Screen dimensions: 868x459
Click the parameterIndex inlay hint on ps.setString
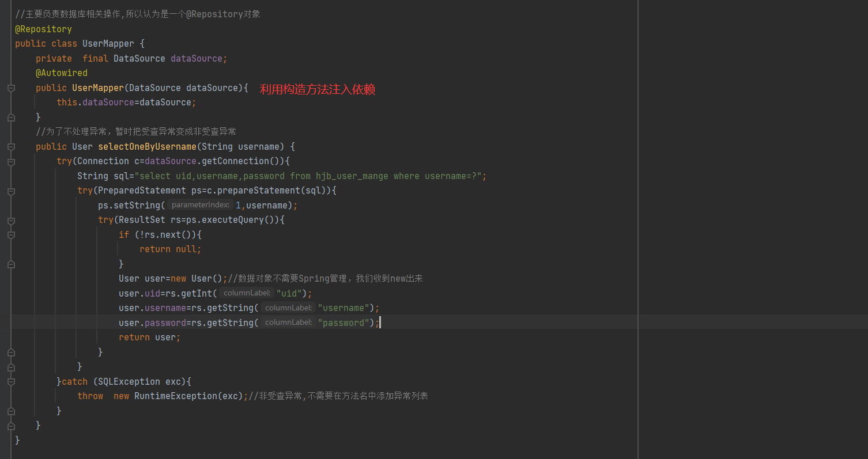(x=200, y=204)
